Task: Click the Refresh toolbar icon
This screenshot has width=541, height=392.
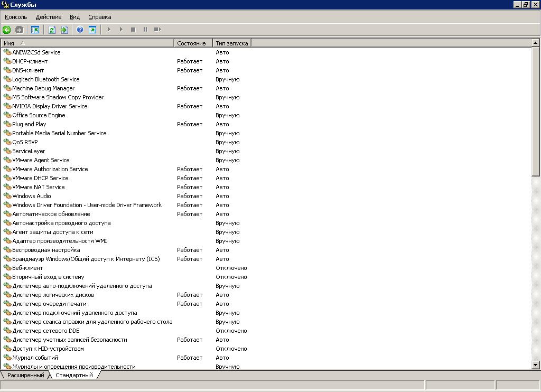Action: 52,30
